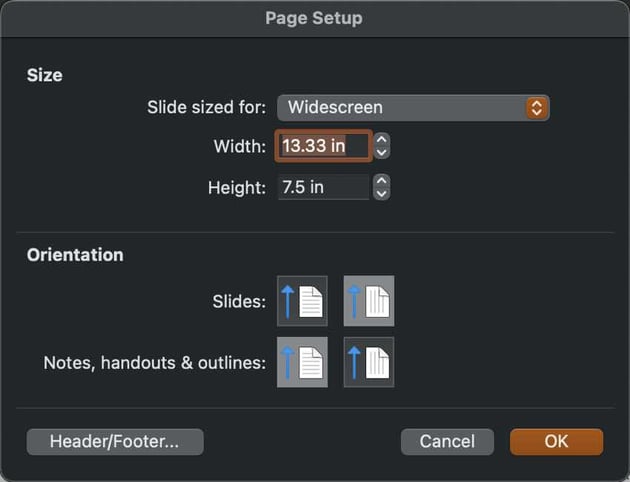Click the "Notes, handouts & outlines:" label

coord(155,362)
